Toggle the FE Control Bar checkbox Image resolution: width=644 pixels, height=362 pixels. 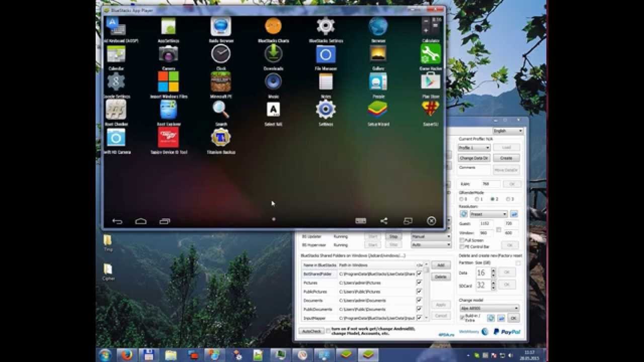point(462,247)
